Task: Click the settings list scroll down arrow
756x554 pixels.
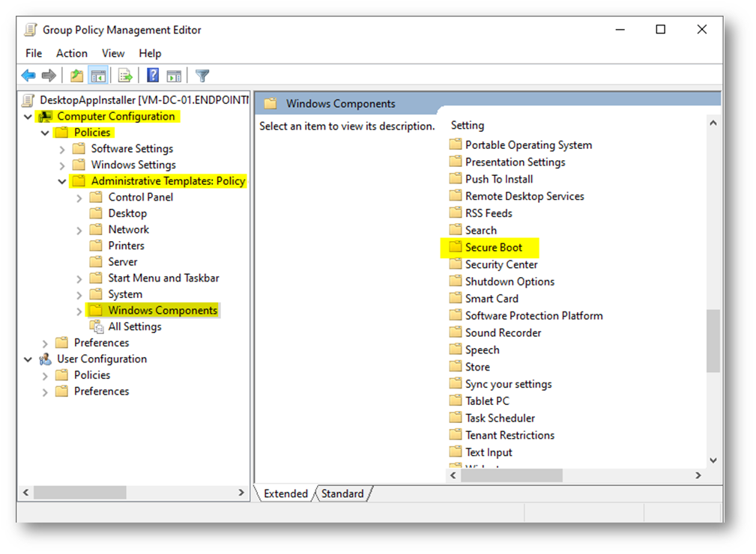Action: [713, 460]
